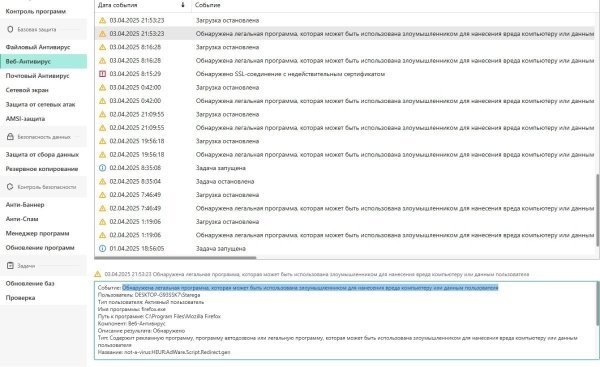Click warning icon of 21:53:23 'Загрузка остановлена' row
The width and height of the screenshot is (600, 367).
(103, 20)
